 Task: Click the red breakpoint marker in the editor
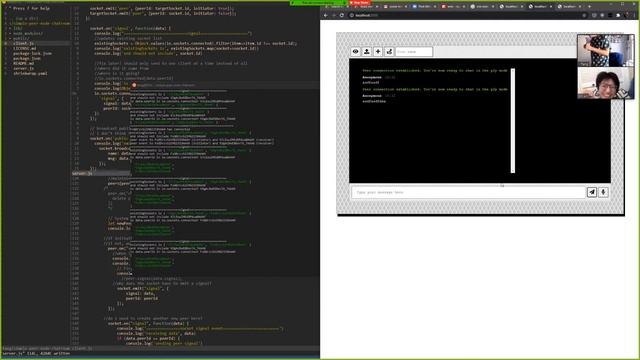click(134, 85)
